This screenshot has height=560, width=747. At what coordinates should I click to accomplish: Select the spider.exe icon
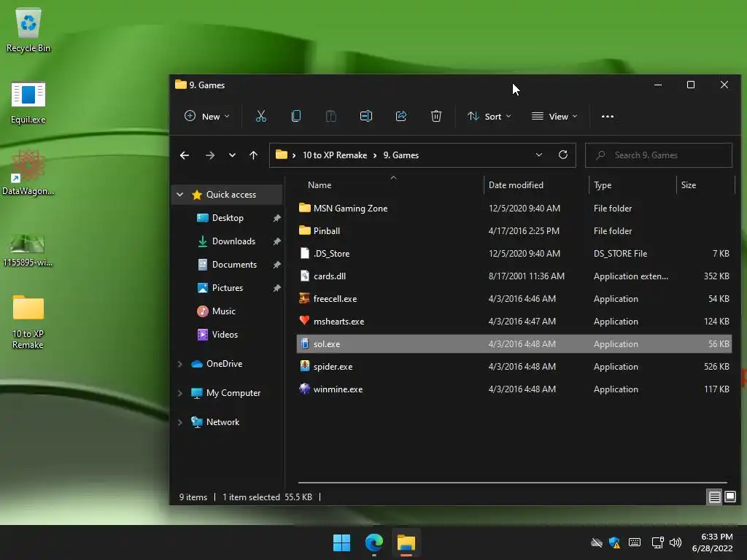[x=304, y=366]
